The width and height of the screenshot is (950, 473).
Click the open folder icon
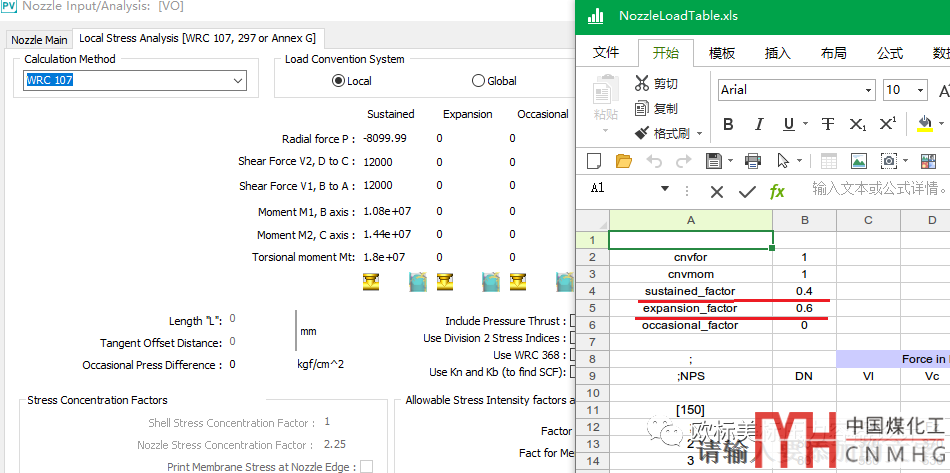624,160
